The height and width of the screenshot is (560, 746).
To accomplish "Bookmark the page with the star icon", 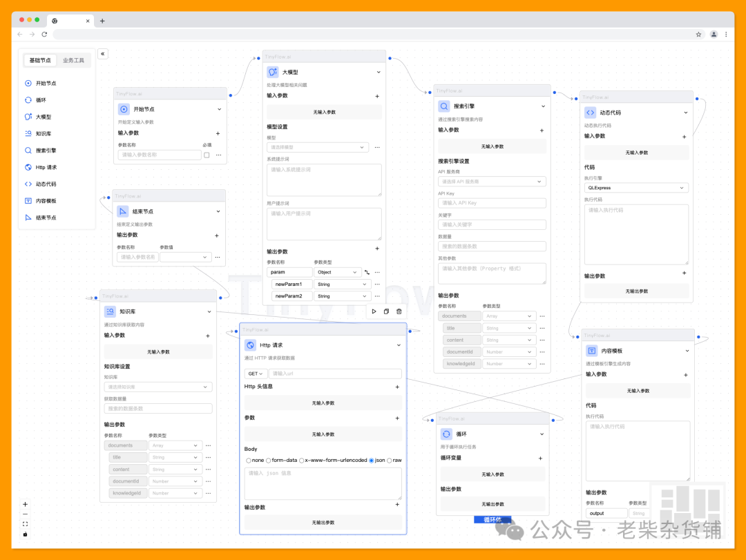I will point(698,35).
